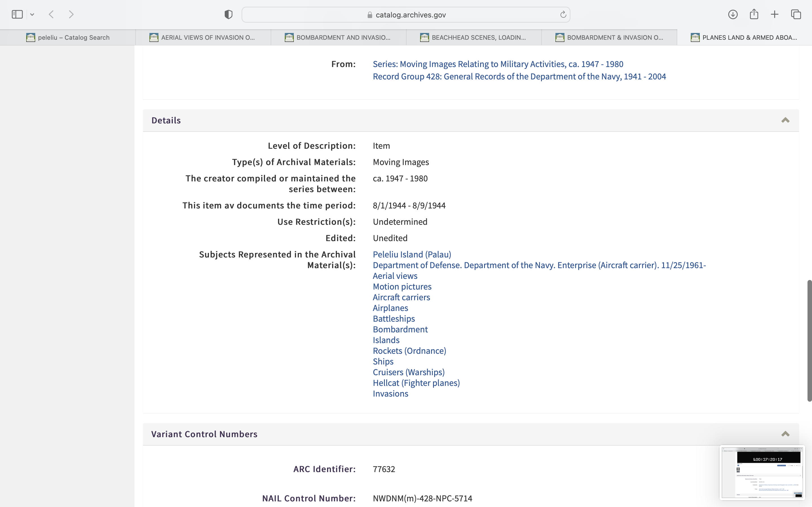Open the sidebar options dropdown chevron

[x=32, y=14]
